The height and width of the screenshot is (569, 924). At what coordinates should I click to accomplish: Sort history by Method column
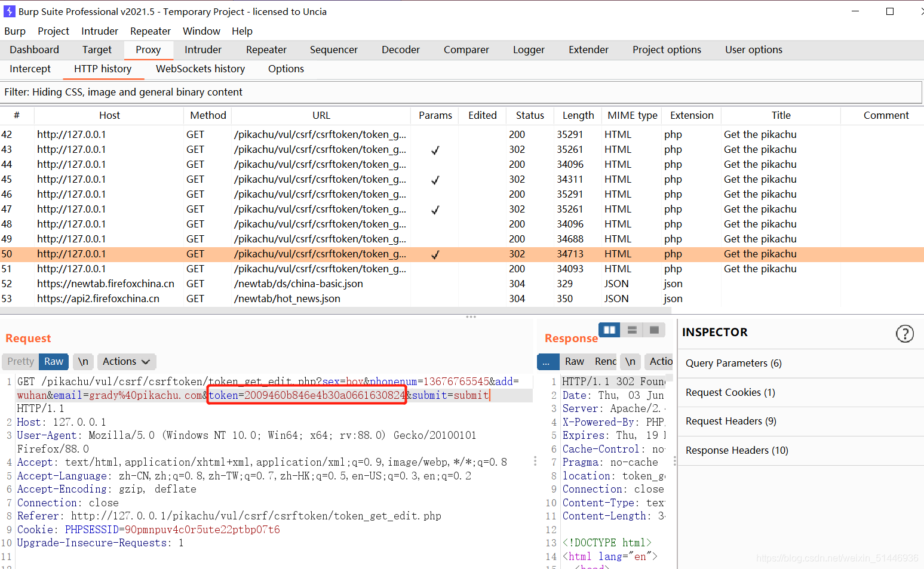(x=208, y=115)
